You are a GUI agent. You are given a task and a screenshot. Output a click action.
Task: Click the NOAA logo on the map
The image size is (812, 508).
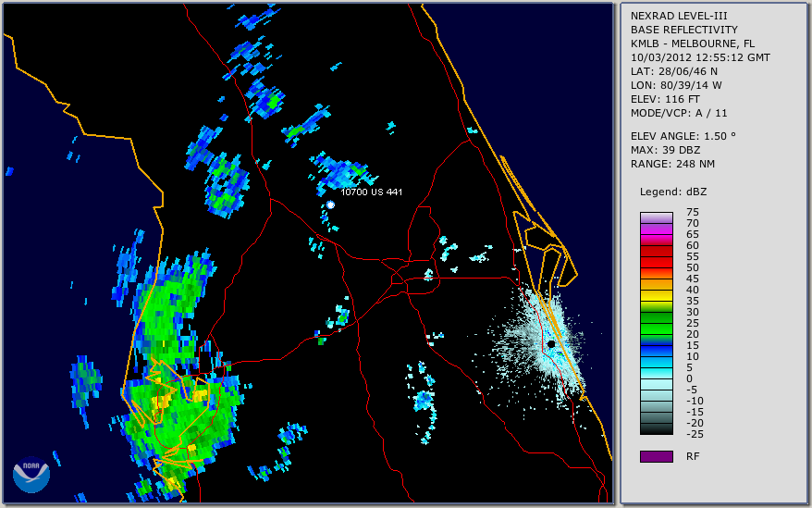tap(31, 475)
